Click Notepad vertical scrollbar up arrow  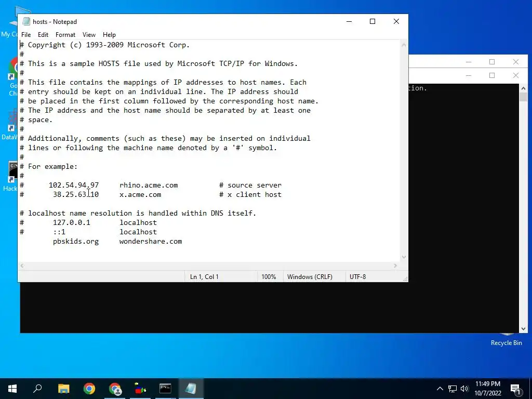click(404, 45)
